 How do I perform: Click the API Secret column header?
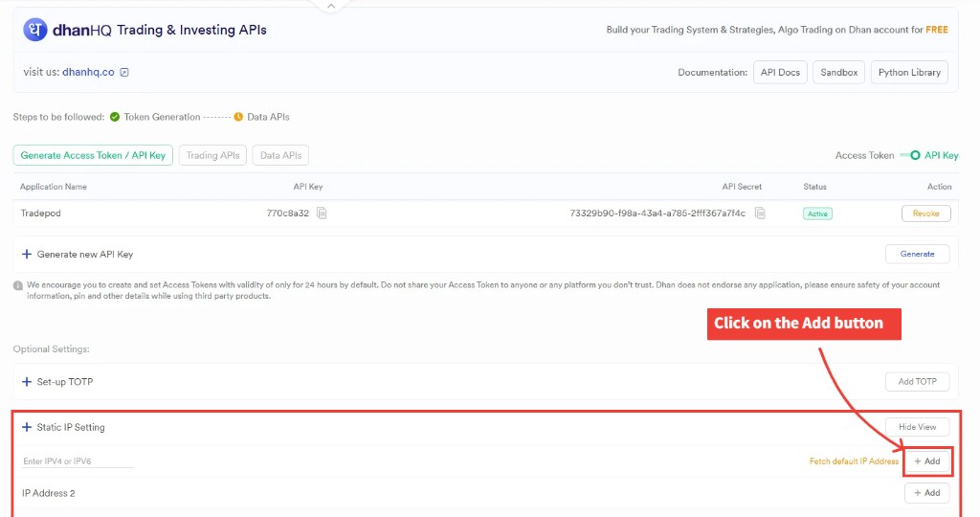point(742,187)
